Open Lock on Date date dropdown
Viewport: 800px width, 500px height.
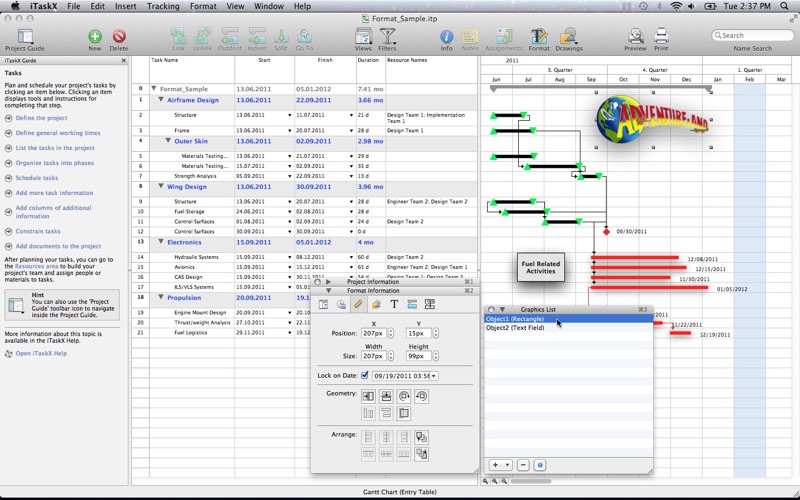(x=433, y=376)
